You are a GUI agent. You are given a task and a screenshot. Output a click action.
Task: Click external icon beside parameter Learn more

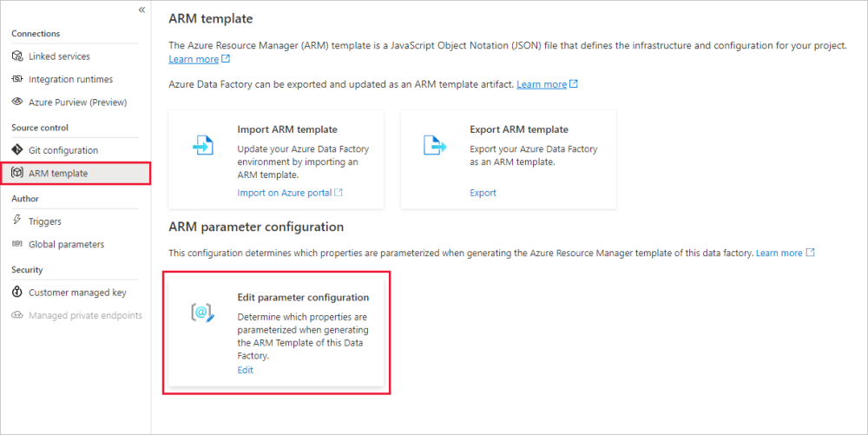pyautogui.click(x=810, y=253)
